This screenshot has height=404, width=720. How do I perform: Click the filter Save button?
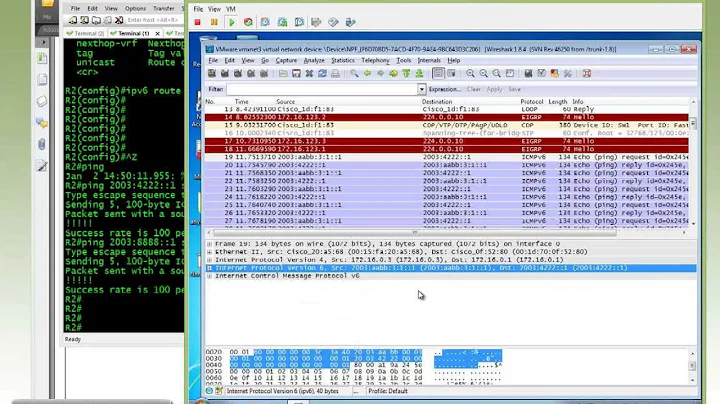(x=514, y=90)
